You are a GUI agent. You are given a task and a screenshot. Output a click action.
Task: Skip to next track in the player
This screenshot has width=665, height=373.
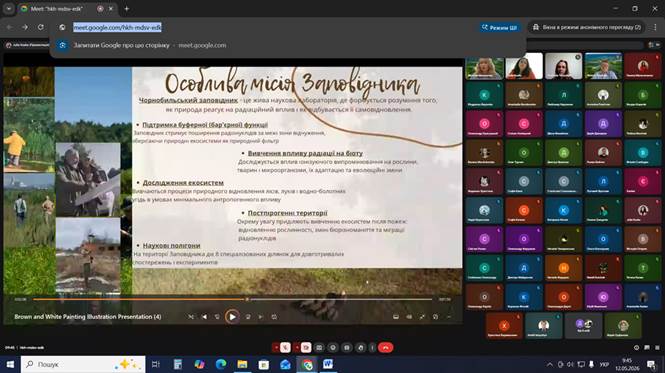tap(261, 317)
